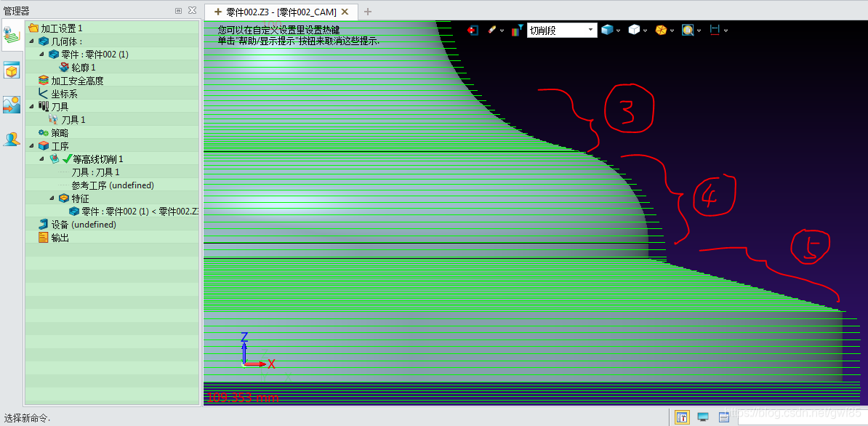Click the orange polygon mesh icon

661,31
